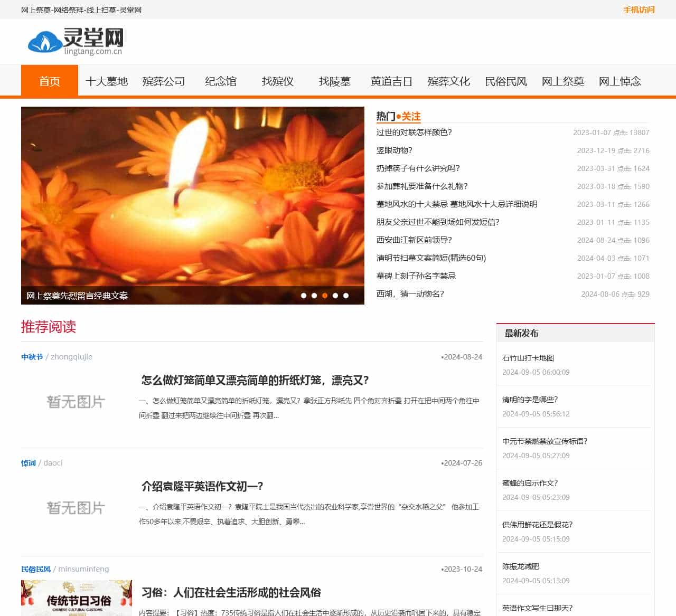The image size is (676, 616).
Task: Select the first carousel dot indicator
Action: (x=304, y=296)
